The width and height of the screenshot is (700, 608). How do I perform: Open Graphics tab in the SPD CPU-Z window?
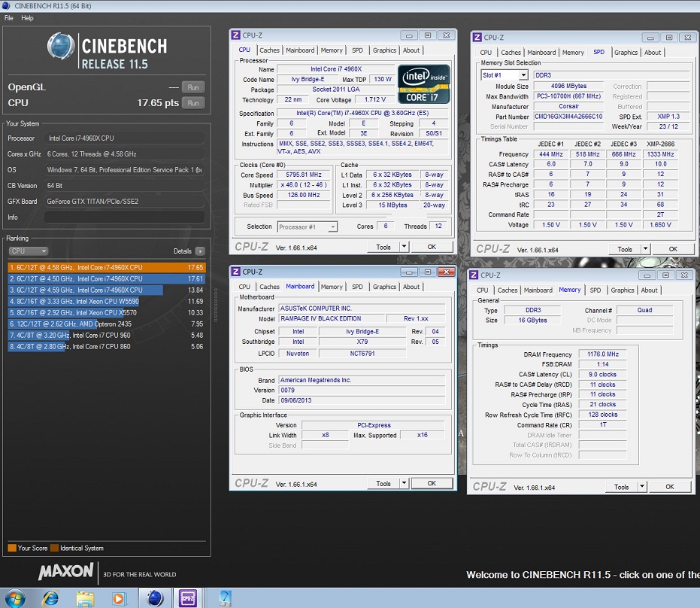pyautogui.click(x=626, y=53)
